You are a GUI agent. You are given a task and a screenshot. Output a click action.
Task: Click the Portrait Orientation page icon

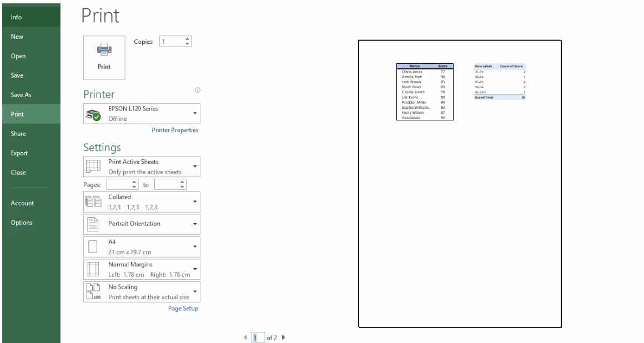pos(93,224)
